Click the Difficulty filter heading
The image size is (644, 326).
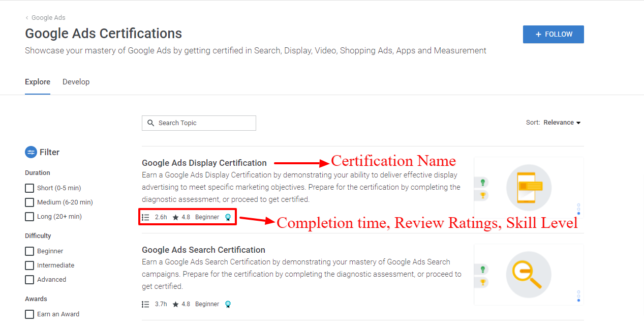pos(38,236)
